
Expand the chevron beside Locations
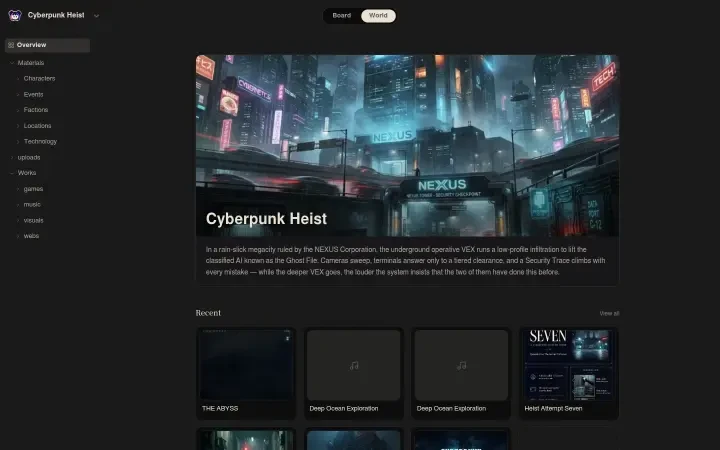click(18, 126)
